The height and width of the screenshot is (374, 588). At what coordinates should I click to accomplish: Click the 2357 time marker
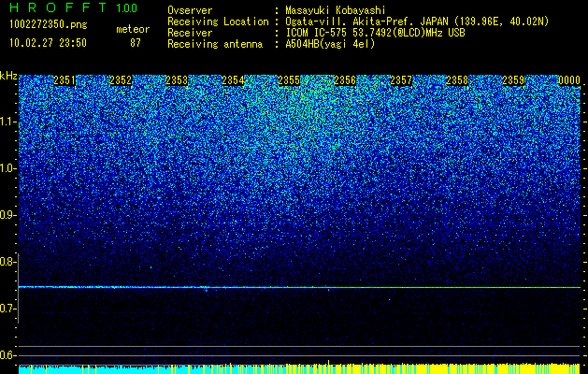click(x=401, y=80)
